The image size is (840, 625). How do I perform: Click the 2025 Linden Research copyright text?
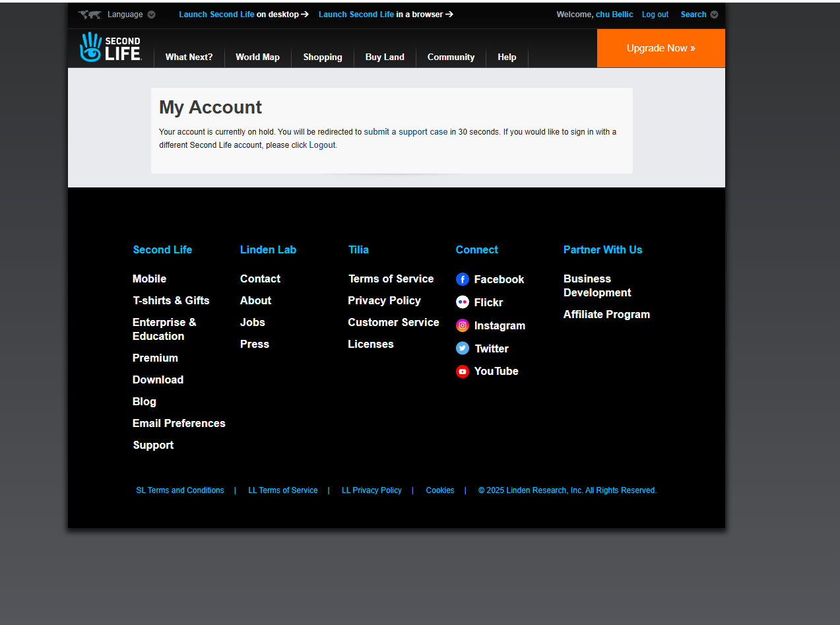[567, 490]
